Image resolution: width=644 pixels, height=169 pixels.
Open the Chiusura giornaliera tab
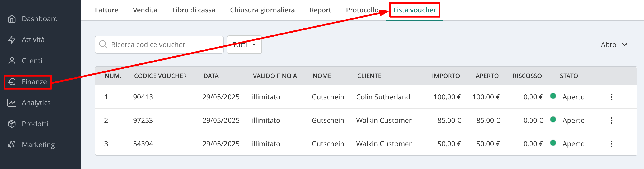(x=262, y=10)
